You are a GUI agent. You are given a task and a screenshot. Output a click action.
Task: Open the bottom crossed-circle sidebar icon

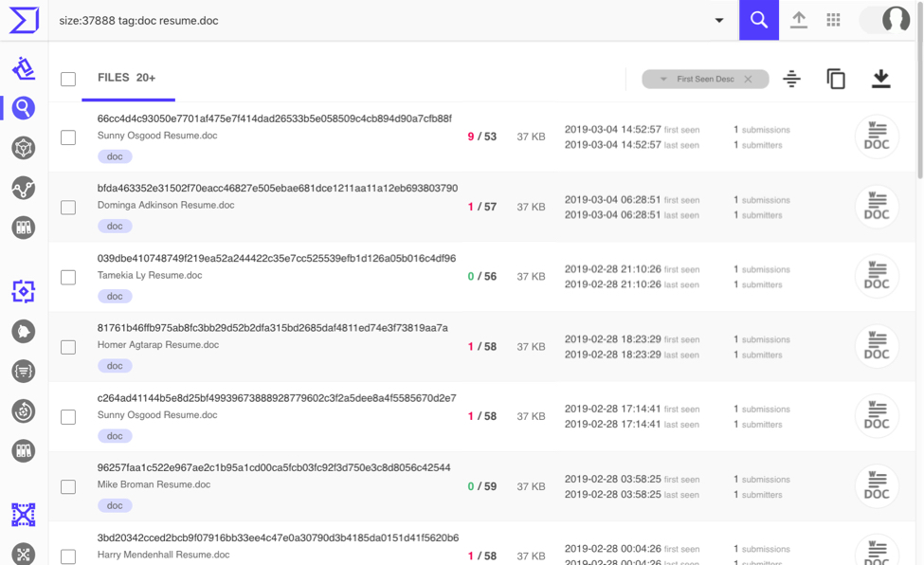click(x=24, y=554)
